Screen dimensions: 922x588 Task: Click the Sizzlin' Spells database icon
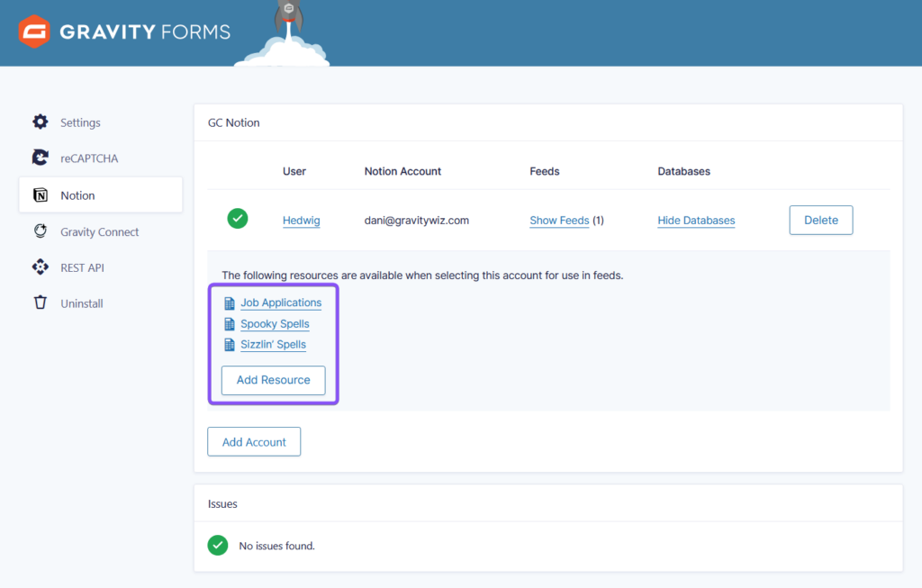click(x=230, y=345)
